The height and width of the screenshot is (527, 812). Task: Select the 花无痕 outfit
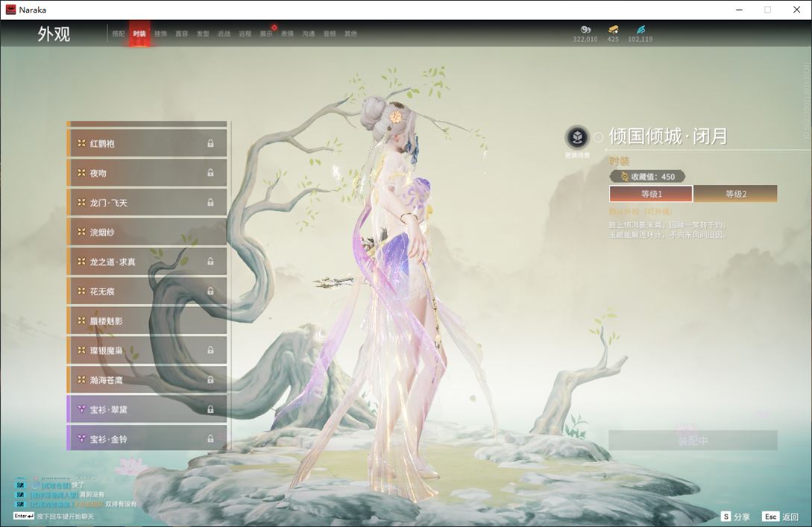pyautogui.click(x=147, y=291)
